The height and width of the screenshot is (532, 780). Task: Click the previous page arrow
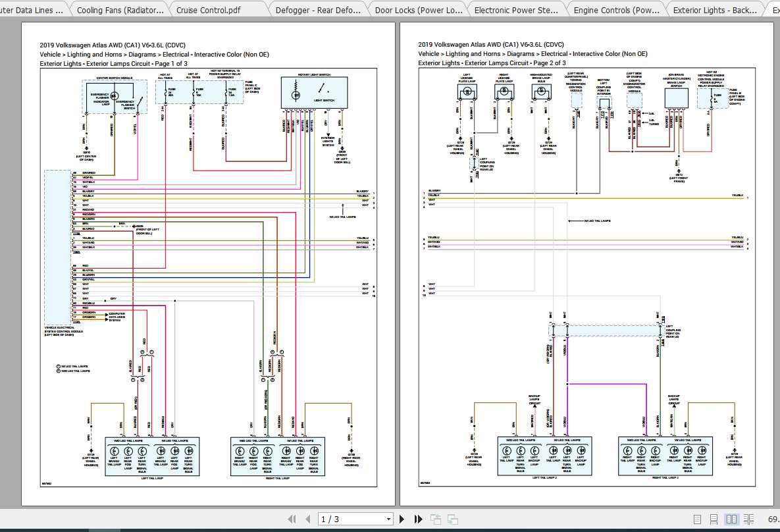tap(308, 519)
